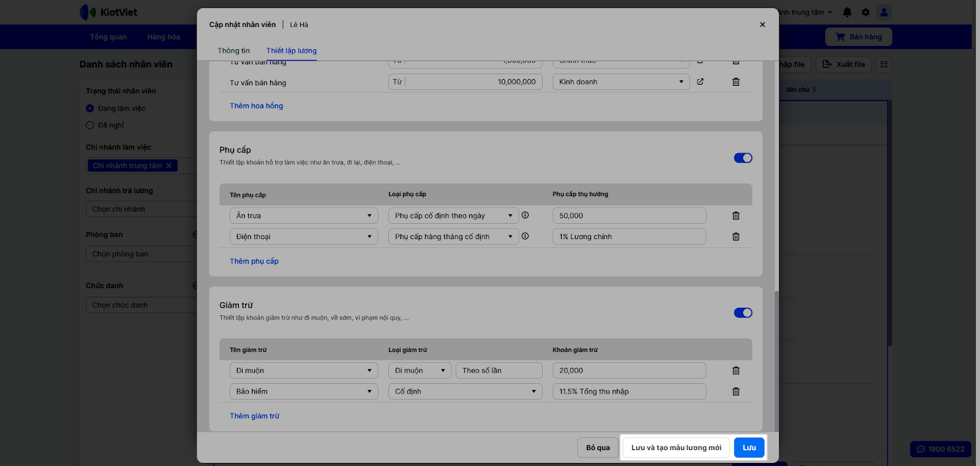
Task: Select the Đã nghỉ radio button
Action: pos(90,125)
